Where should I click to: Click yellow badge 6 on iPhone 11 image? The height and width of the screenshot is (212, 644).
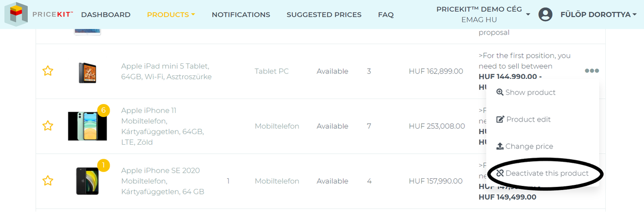[103, 110]
